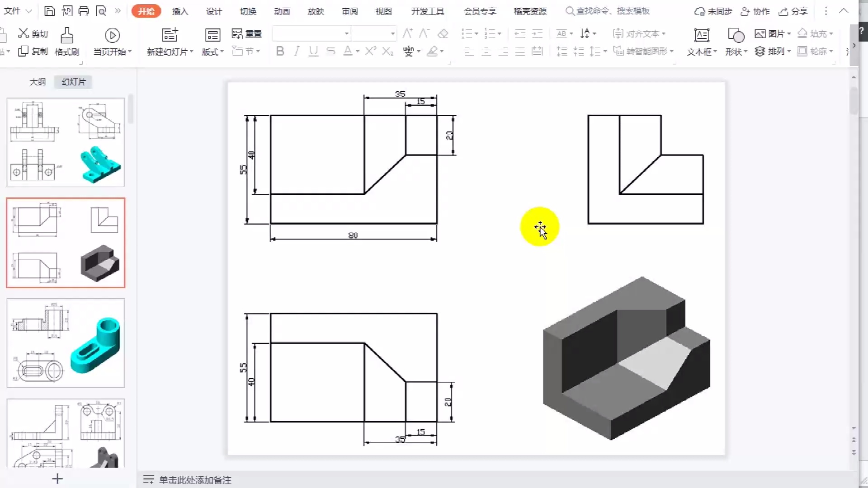Toggle italic formatting

coord(297,52)
